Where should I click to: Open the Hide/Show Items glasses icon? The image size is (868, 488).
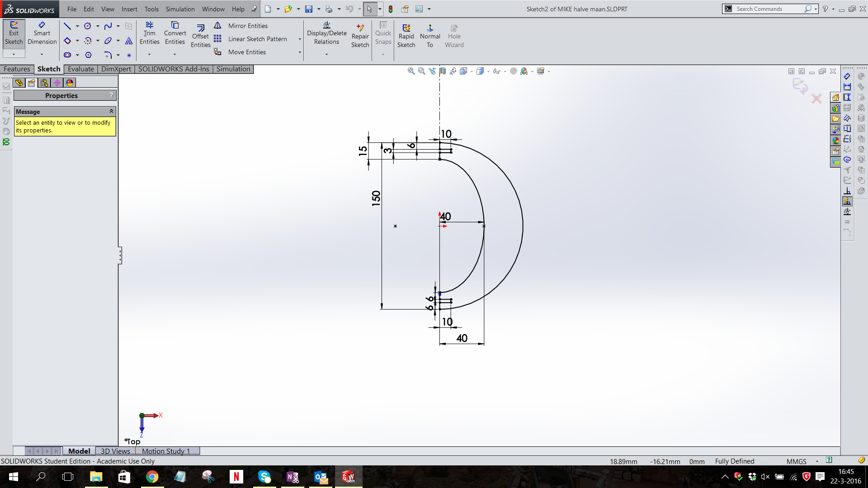click(x=496, y=71)
